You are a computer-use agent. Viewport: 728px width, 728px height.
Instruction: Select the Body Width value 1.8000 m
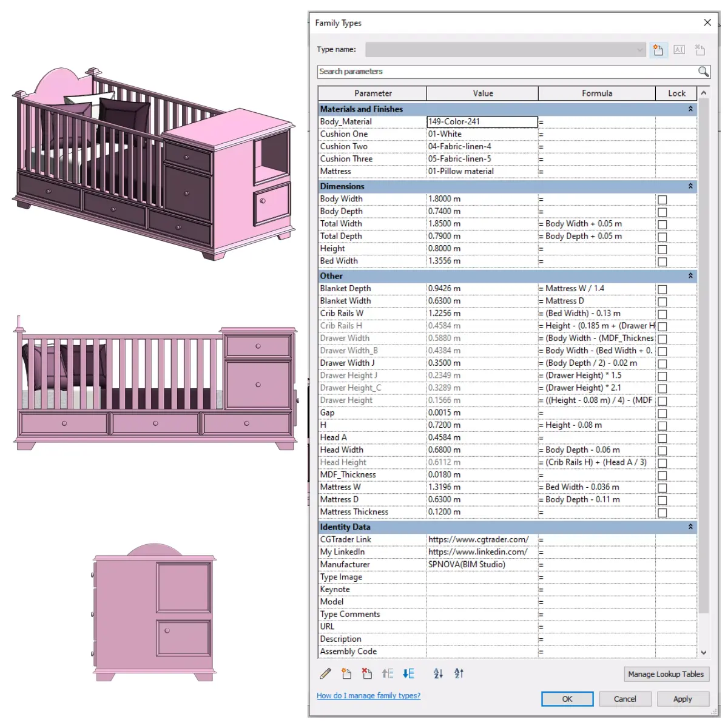click(482, 199)
